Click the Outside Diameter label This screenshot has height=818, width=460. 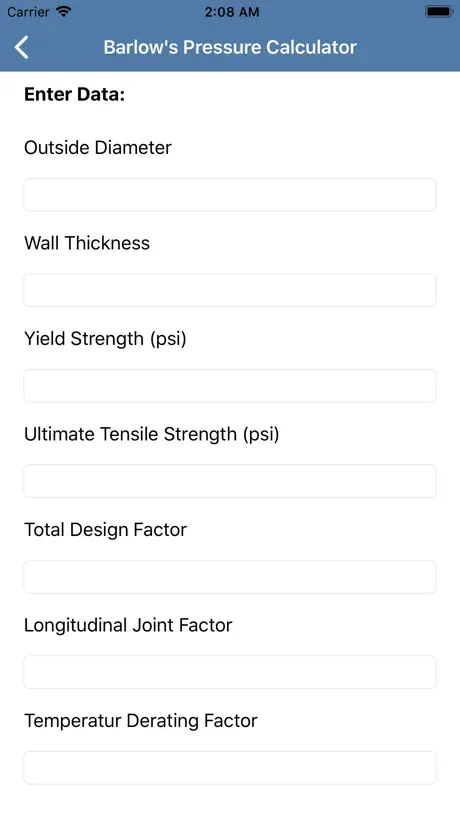click(98, 148)
